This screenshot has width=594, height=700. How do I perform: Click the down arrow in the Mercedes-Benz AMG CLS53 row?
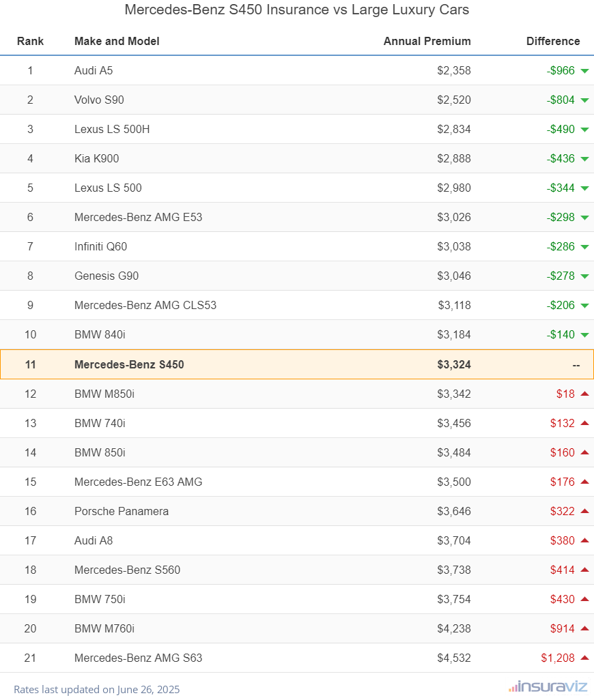click(584, 306)
